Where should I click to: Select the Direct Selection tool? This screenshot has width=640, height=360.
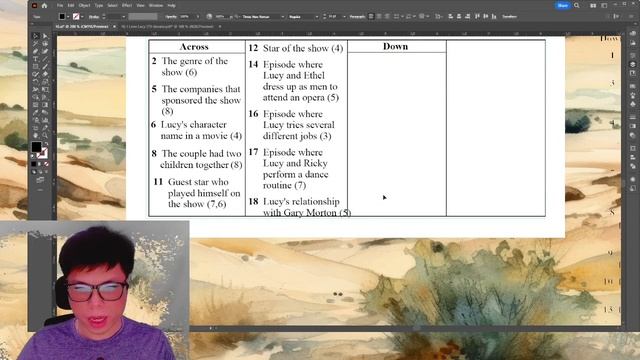tap(45, 36)
